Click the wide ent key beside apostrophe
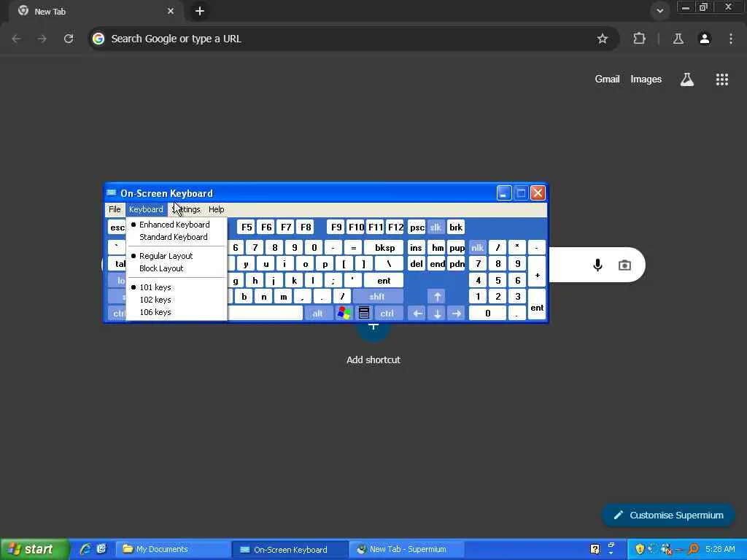Viewport: 747px width, 560px height. tap(384, 281)
